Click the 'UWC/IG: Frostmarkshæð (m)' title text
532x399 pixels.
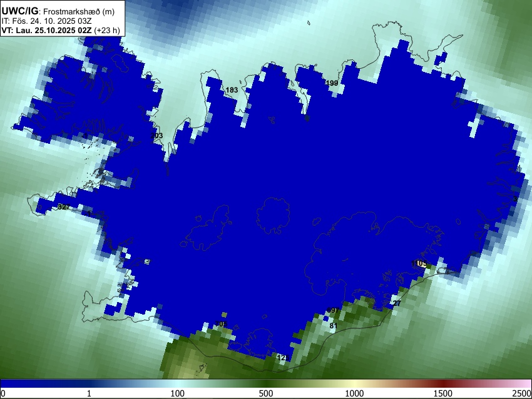[x=58, y=11]
